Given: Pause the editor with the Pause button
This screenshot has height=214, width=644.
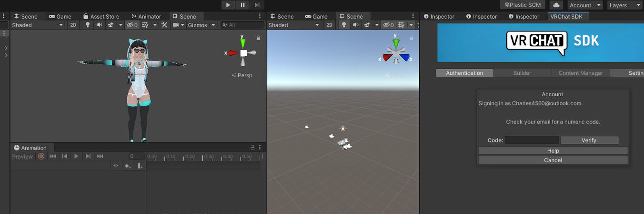Looking at the screenshot, I should (242, 5).
